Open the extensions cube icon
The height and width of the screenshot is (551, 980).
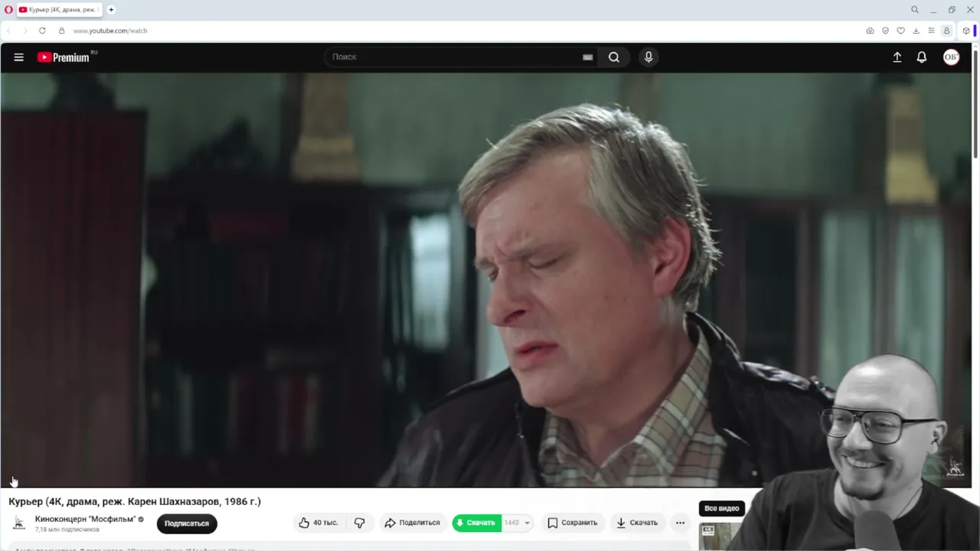966,31
